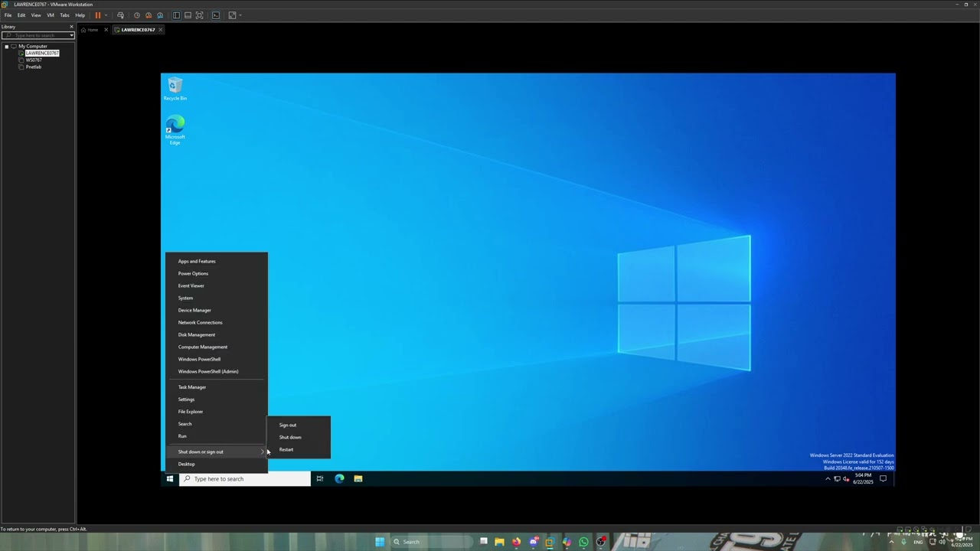Revert to snapshot using the orange clock icon
980x551 pixels.
149,15
